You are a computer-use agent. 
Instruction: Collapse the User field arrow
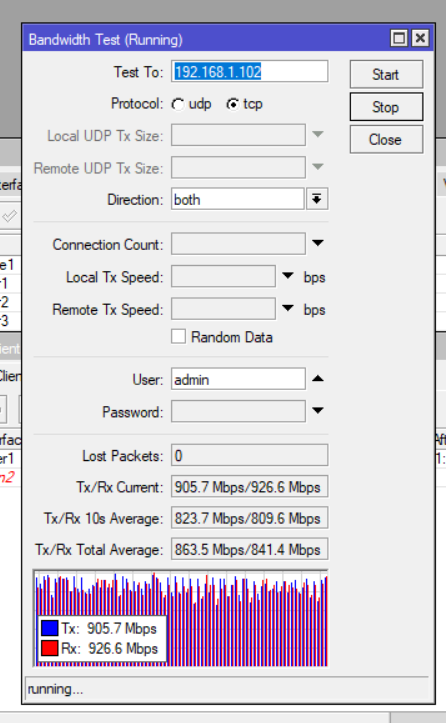318,379
